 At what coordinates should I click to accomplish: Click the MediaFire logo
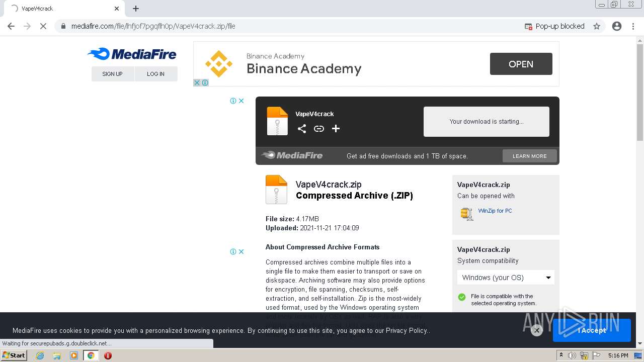click(132, 54)
